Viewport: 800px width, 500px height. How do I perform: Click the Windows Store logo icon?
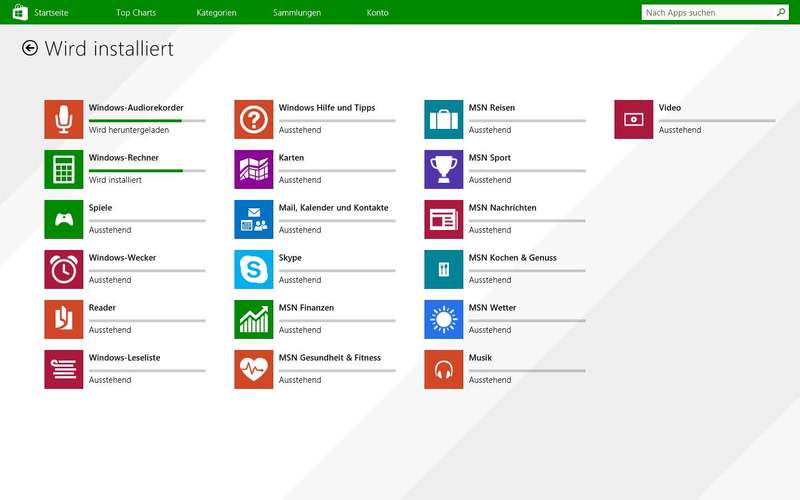coord(19,13)
